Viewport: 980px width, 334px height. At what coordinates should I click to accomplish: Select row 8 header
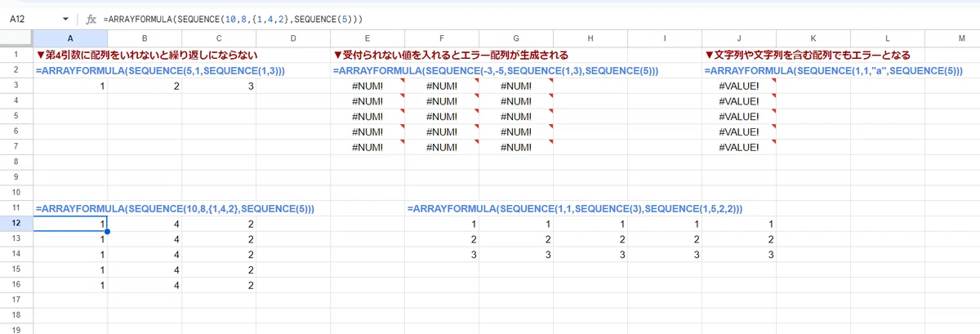click(16, 162)
